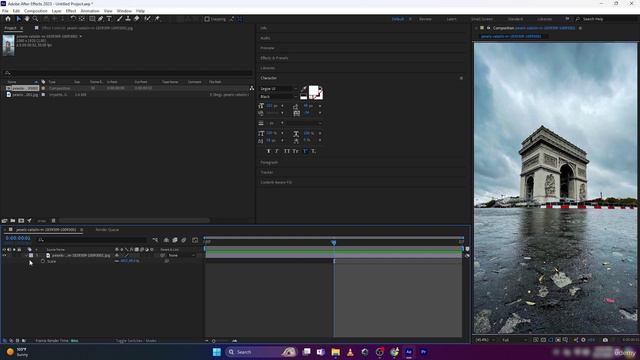Toggle Subscript in Character panel
The height and width of the screenshot is (360, 640).
coord(314,151)
